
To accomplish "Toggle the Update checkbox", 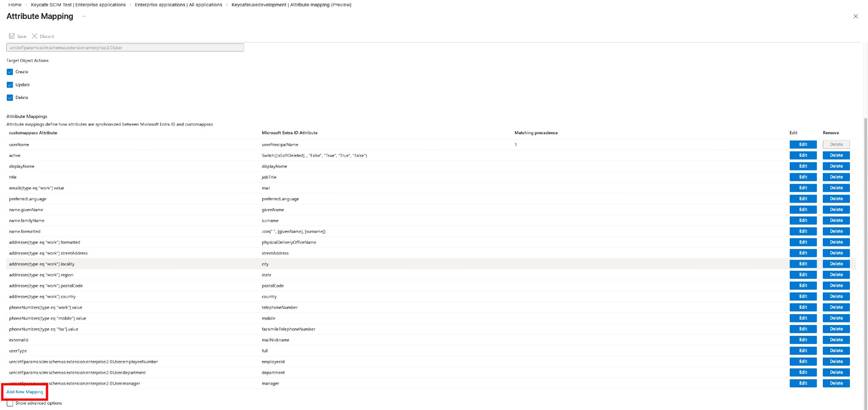I will click(10, 85).
